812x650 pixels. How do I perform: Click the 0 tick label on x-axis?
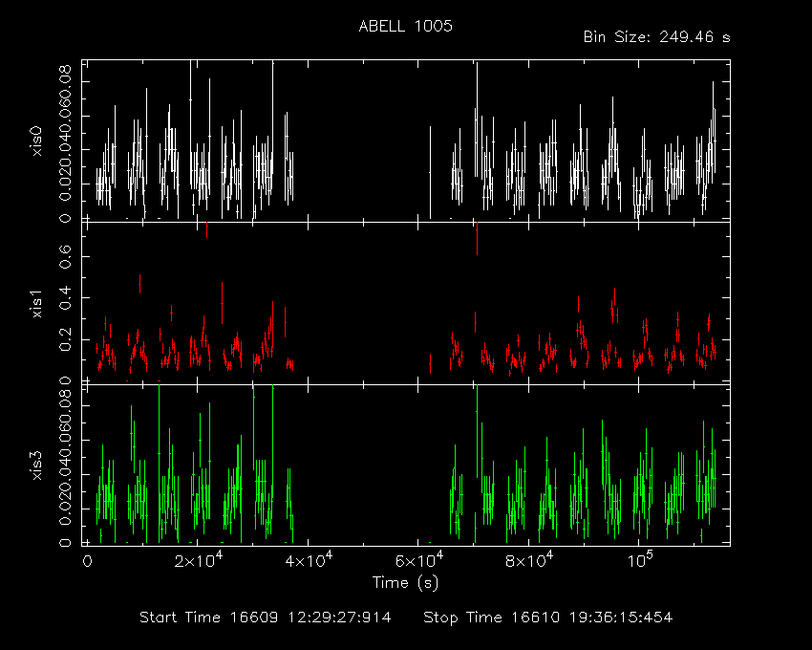click(x=87, y=562)
